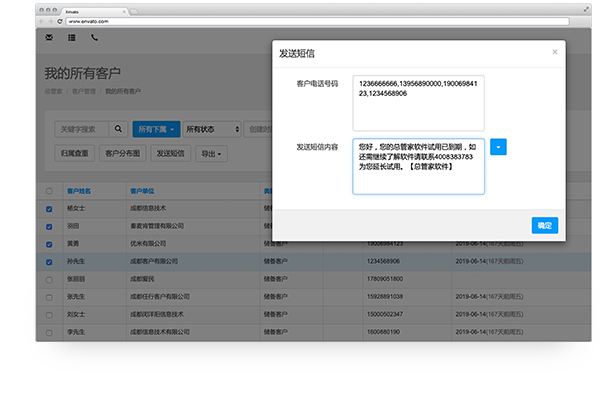Open the blue SMS template dropdown arrow
The height and width of the screenshot is (394, 600).
point(498,147)
